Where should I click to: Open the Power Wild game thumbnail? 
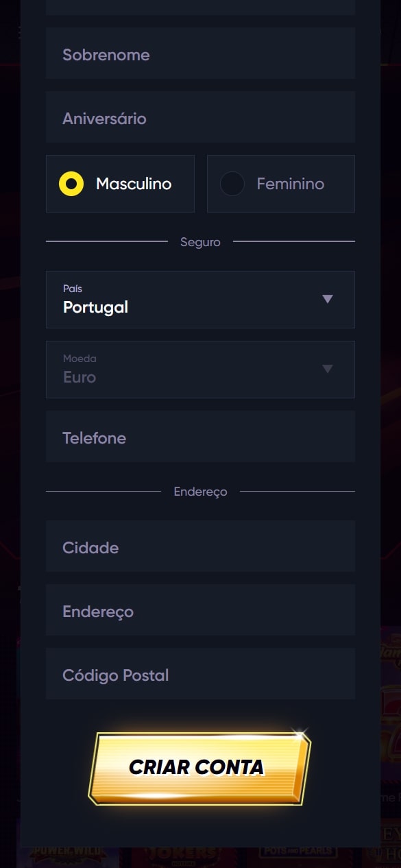point(68,856)
